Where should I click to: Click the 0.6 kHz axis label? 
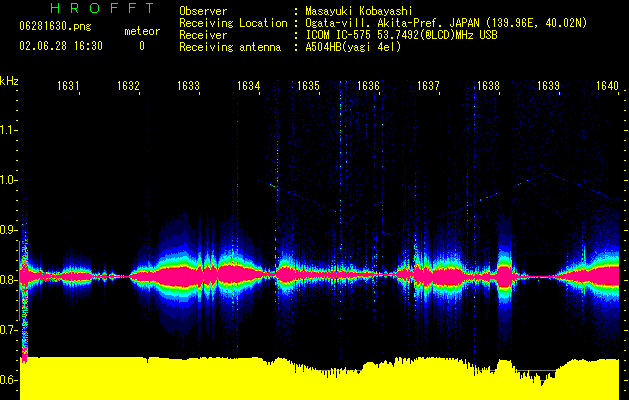(x=7, y=380)
